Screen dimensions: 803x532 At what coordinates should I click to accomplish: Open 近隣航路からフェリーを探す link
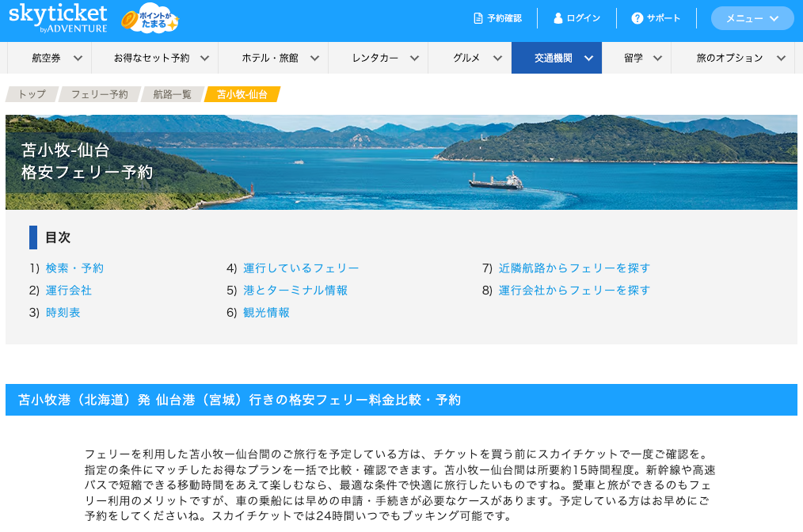point(574,268)
